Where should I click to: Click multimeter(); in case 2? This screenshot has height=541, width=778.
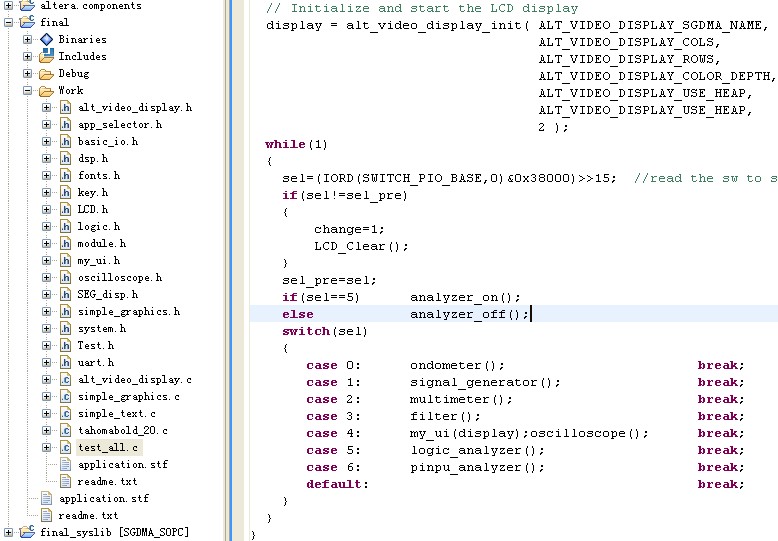coord(461,399)
